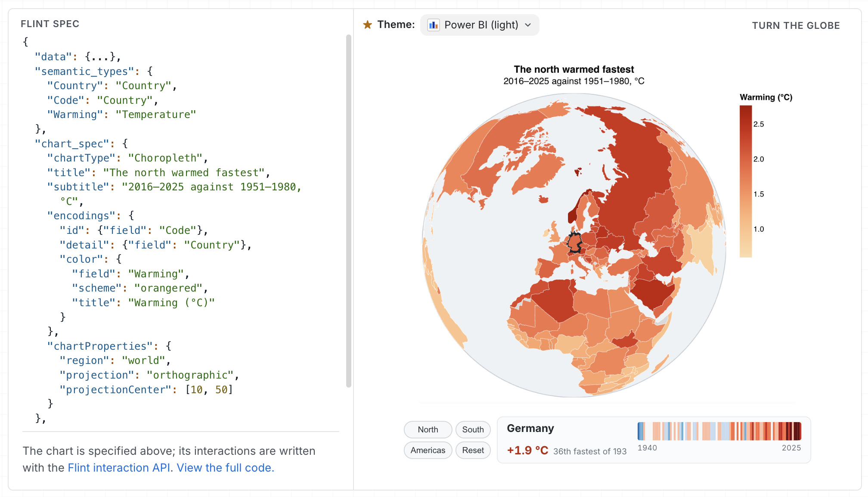The height and width of the screenshot is (497, 868).
Task: Click the subtitle "2016–2025 against 1951–1980, °C"
Action: (x=573, y=81)
